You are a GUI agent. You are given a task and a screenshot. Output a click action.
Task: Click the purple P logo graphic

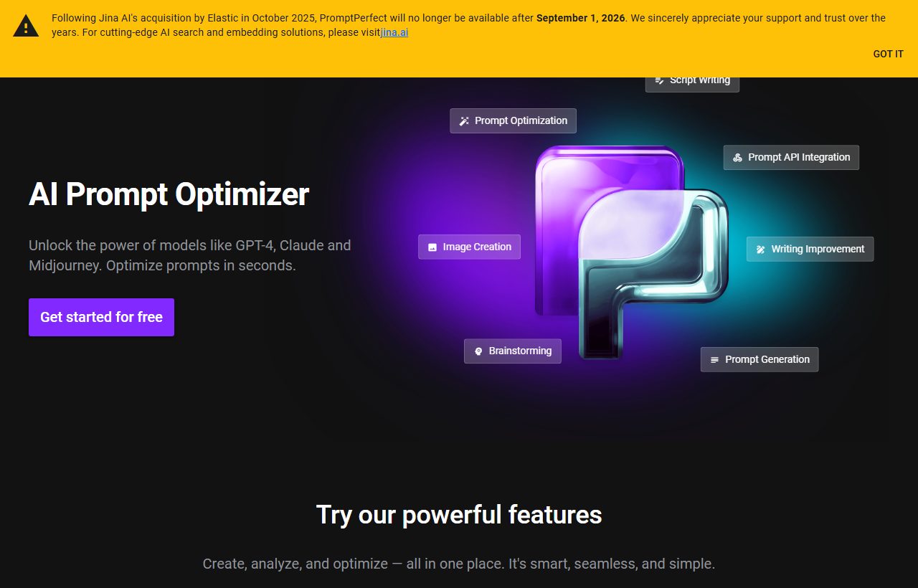coord(631,251)
